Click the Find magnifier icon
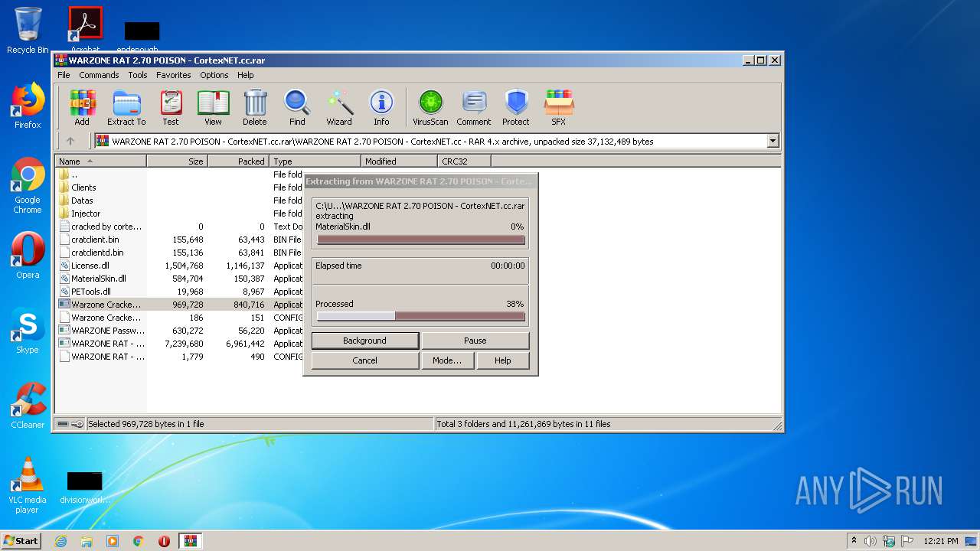The width and height of the screenshot is (980, 551). pyautogui.click(x=297, y=108)
